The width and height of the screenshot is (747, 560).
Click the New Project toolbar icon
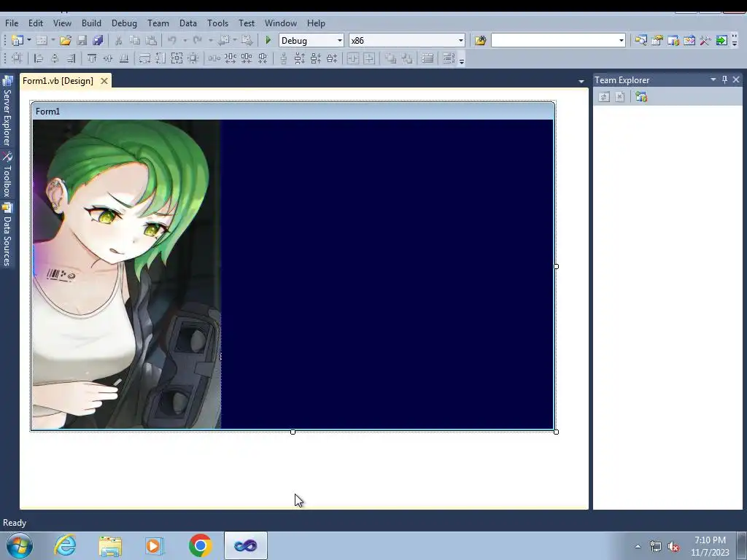[x=18, y=41]
